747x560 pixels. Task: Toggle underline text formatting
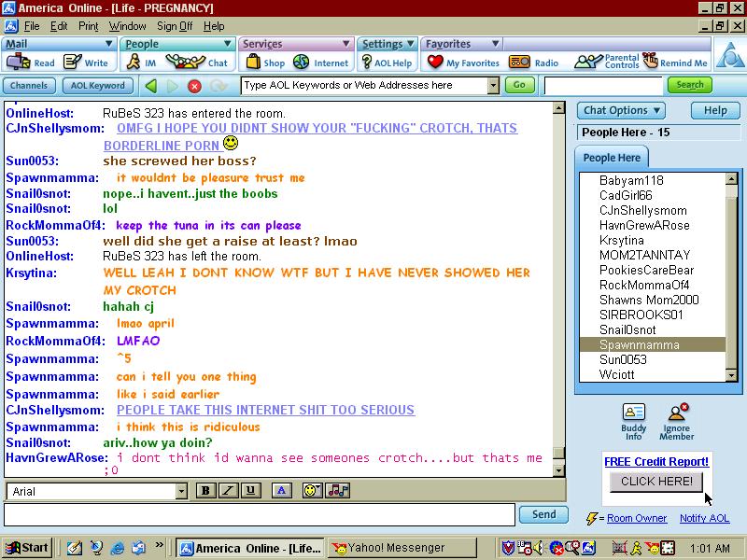coord(250,491)
